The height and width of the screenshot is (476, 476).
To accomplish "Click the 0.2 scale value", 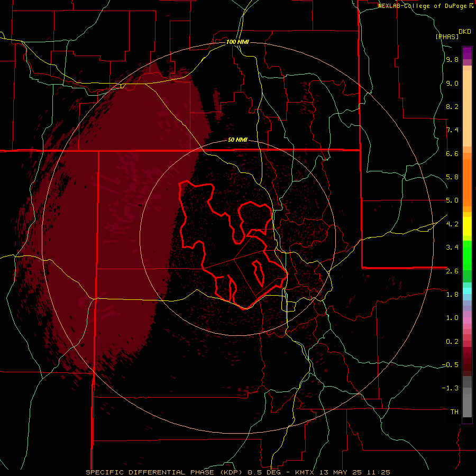I will [x=452, y=342].
